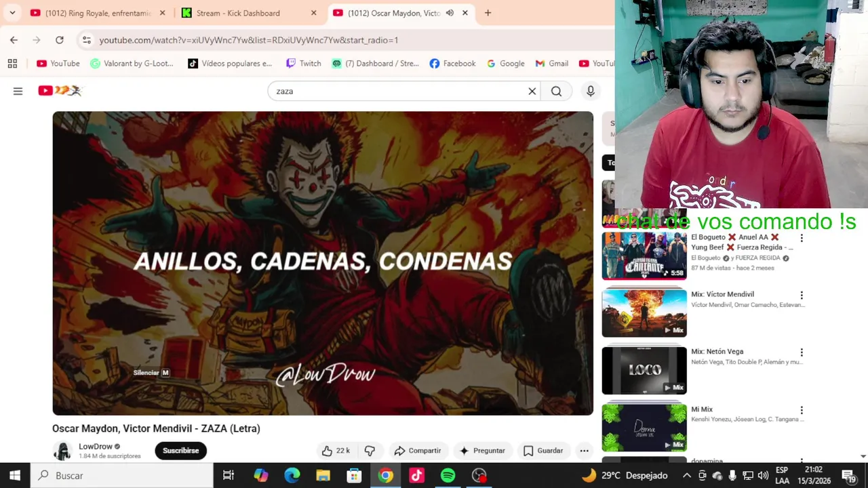Open the Videos populares TikTok bookmark

click(x=230, y=63)
